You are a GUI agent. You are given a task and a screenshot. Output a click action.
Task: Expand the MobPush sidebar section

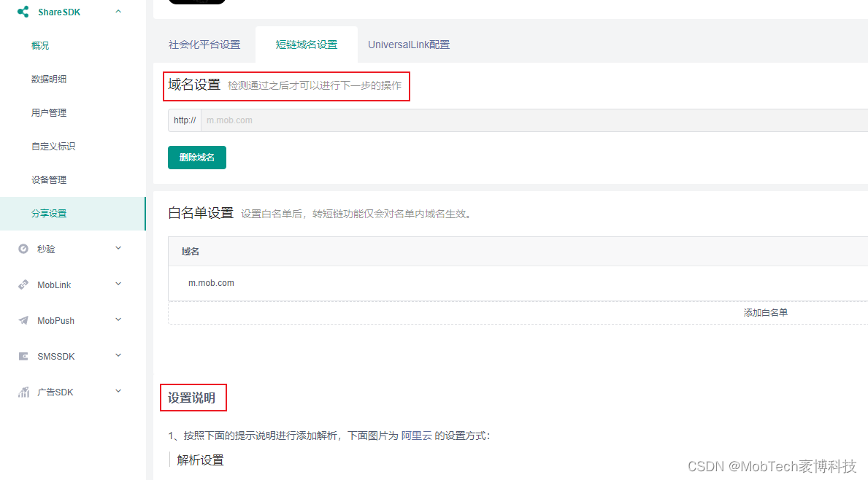[x=118, y=320]
